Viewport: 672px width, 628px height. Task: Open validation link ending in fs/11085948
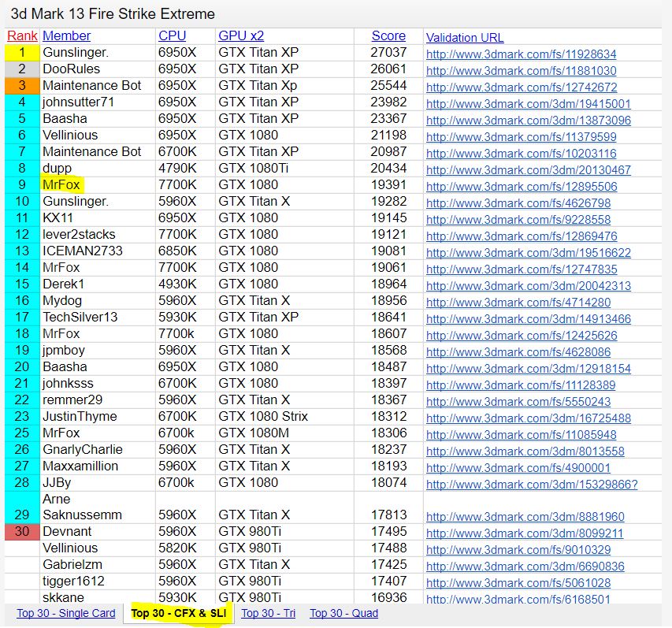click(522, 435)
